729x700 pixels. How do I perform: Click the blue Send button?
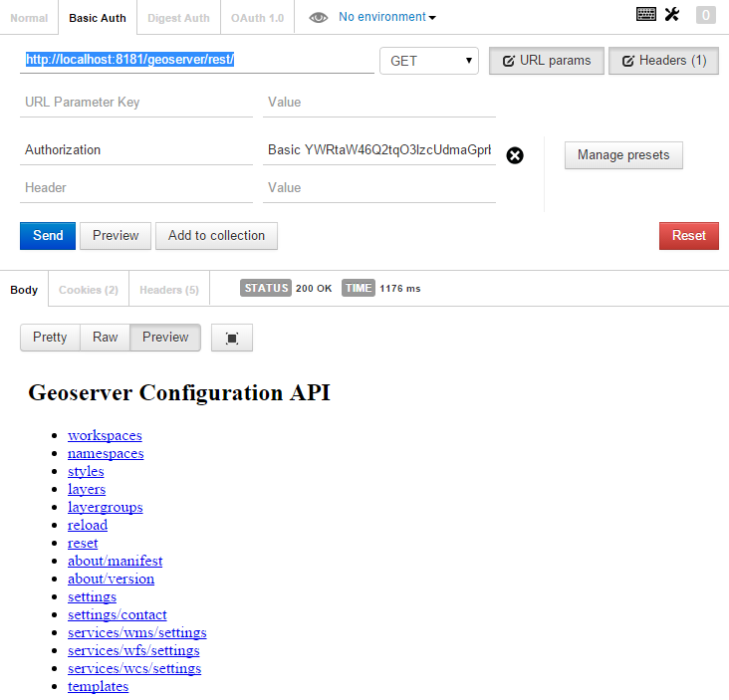coord(48,236)
